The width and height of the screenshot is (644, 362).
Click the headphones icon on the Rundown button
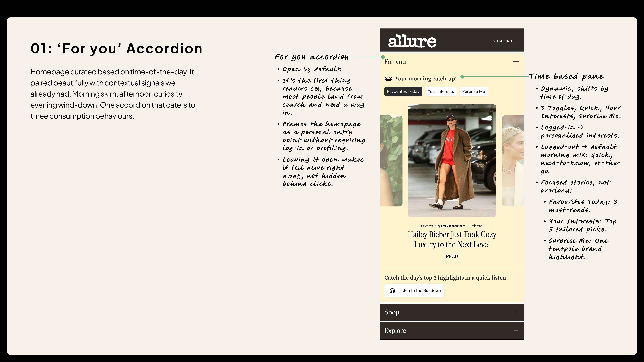[393, 291]
